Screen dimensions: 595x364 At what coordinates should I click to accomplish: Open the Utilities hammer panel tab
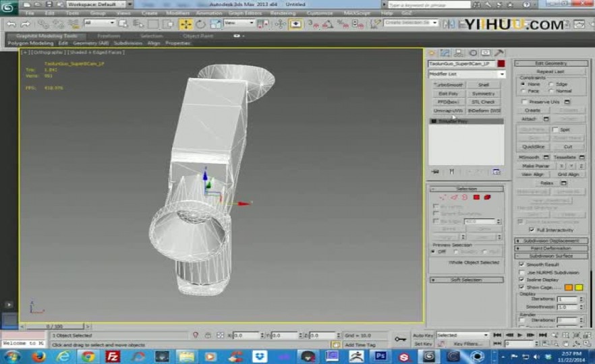pyautogui.click(x=499, y=53)
